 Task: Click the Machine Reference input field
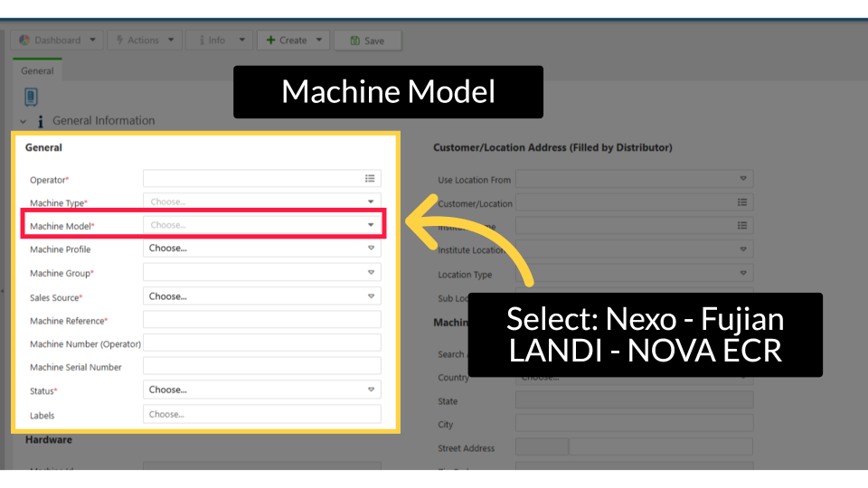tap(262, 319)
